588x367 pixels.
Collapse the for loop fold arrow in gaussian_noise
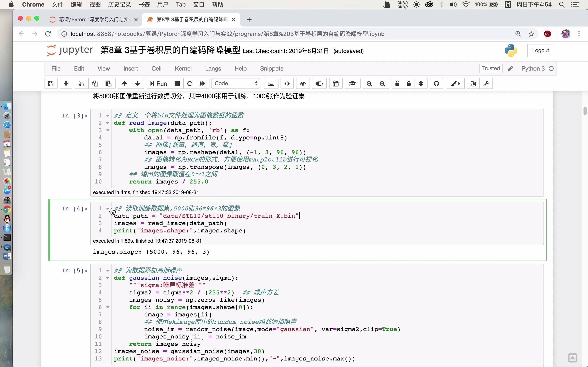tap(108, 307)
